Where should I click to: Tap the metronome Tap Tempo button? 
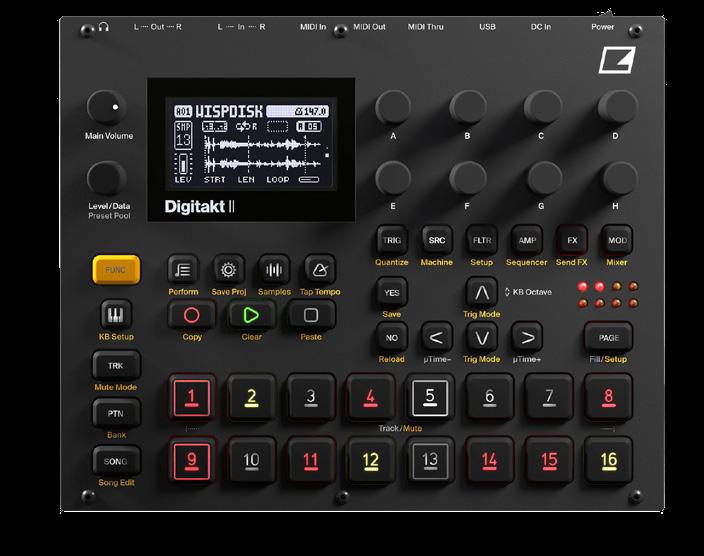click(320, 269)
